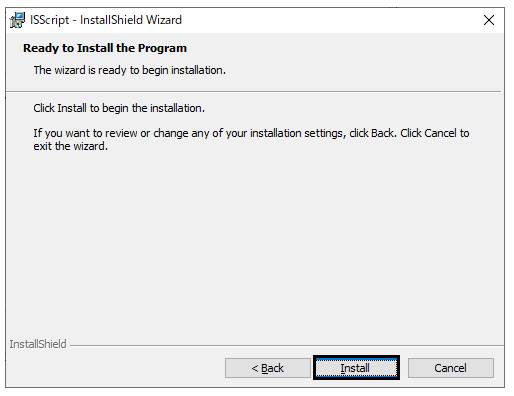
Task: Click the Ready to Install the Program heading
Action: click(105, 48)
